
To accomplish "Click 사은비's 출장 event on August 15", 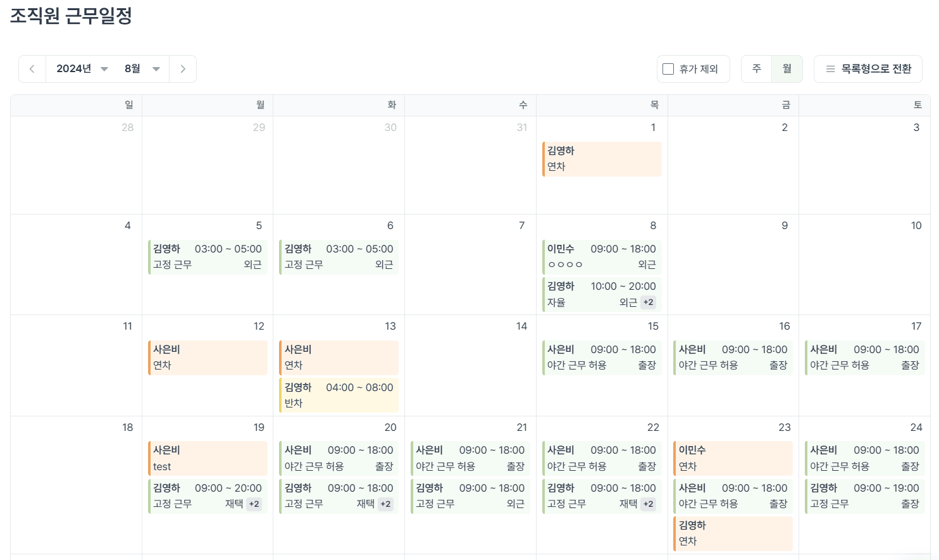I will tap(601, 358).
